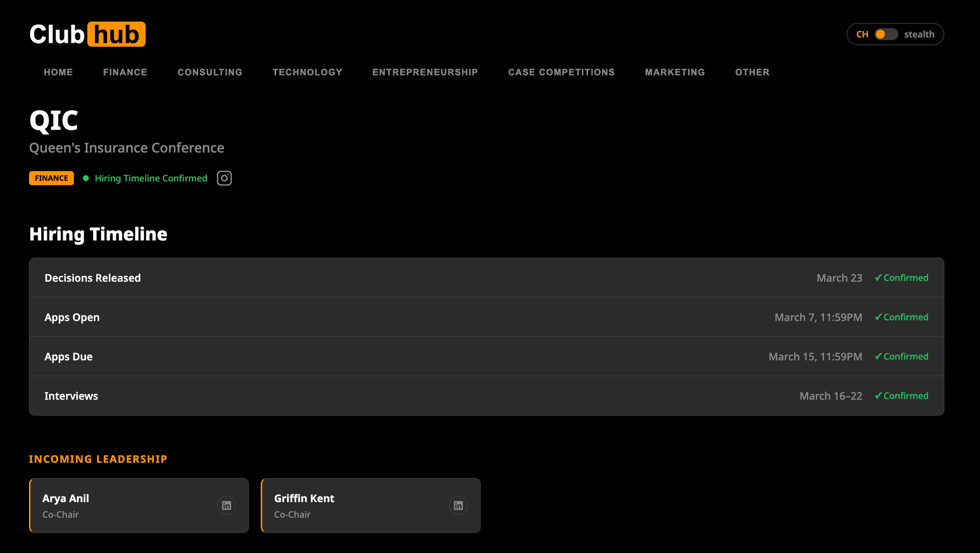The height and width of the screenshot is (553, 980).
Task: Open the CASE COMPETITIONS section
Action: pyautogui.click(x=561, y=72)
